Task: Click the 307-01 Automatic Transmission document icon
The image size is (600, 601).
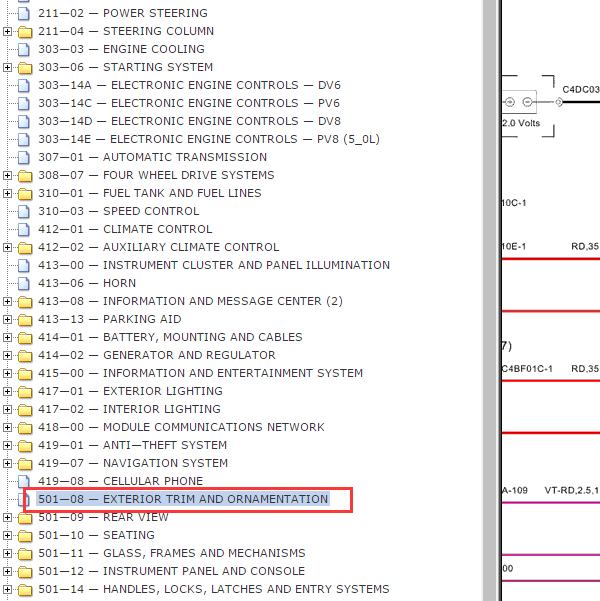Action: pyautogui.click(x=24, y=158)
